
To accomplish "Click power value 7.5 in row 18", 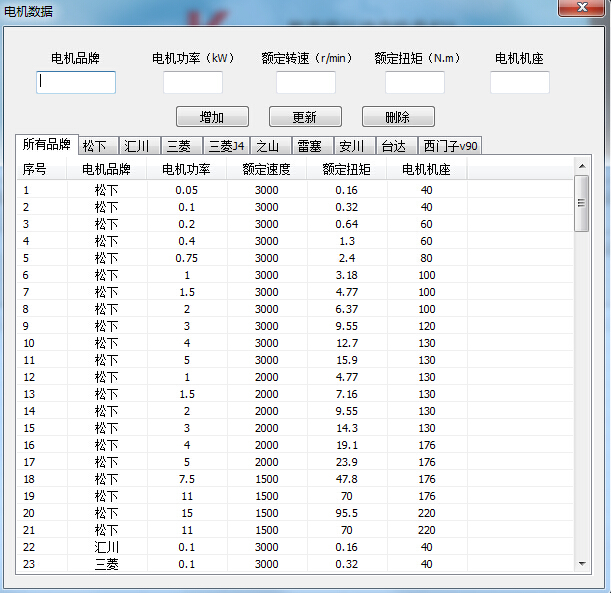I will pos(187,479).
